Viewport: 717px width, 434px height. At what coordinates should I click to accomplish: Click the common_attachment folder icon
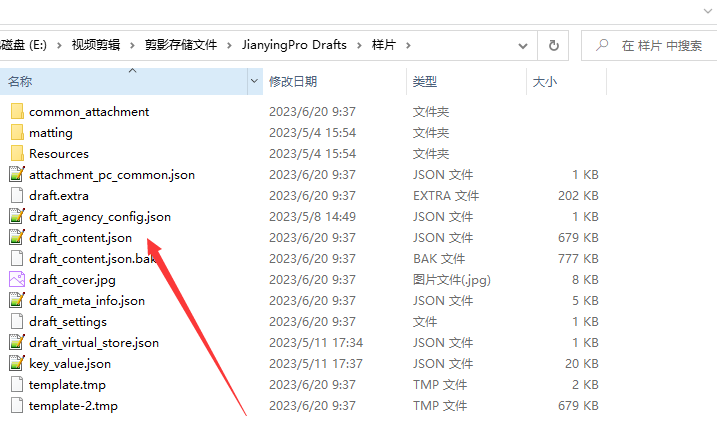tap(17, 112)
